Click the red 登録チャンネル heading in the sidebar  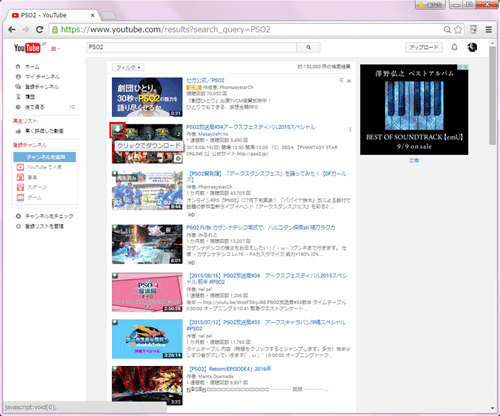pyautogui.click(x=30, y=145)
